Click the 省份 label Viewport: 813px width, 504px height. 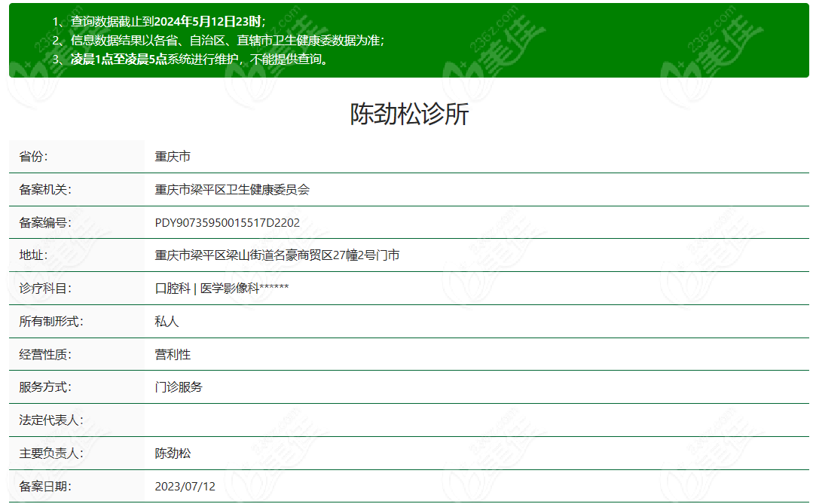tap(33, 157)
